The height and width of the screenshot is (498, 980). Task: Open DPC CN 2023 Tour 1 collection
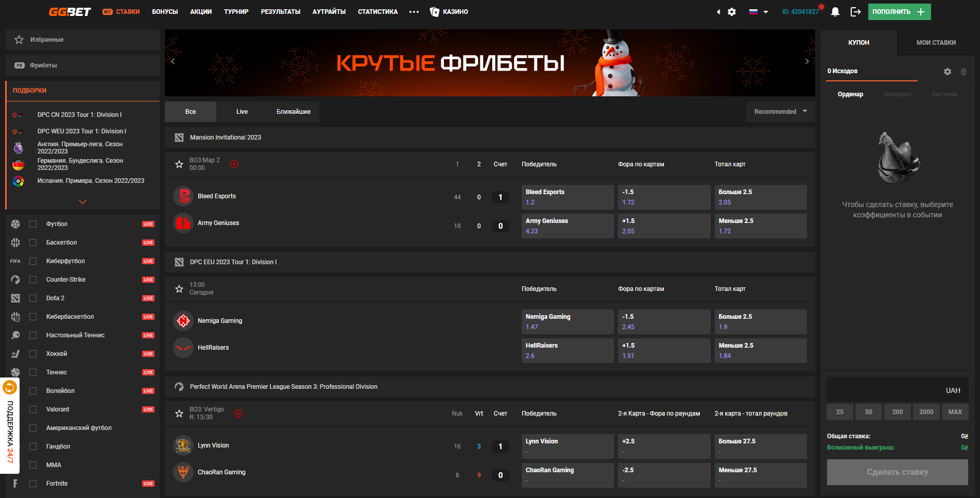coord(79,115)
